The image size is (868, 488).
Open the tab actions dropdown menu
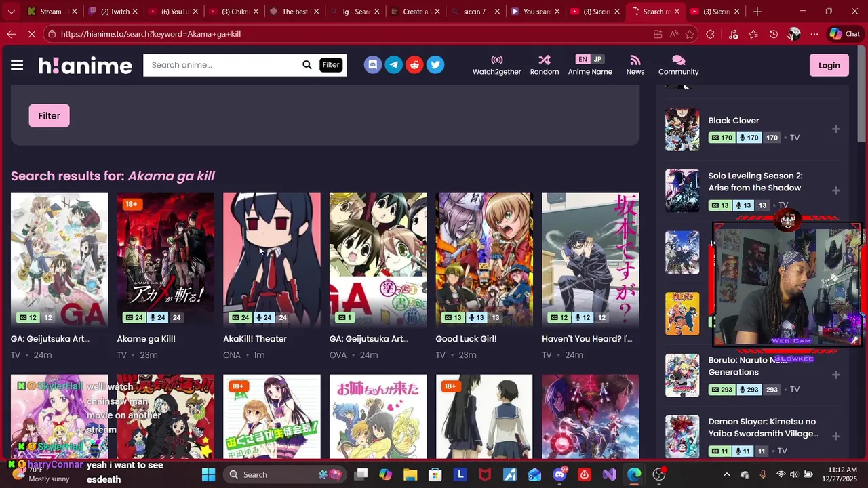click(11, 12)
